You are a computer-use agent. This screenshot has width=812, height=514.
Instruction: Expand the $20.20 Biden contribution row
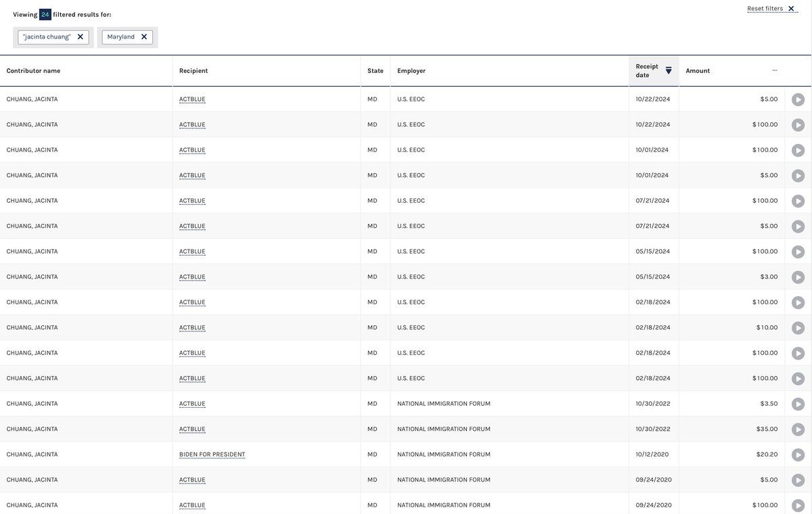tap(798, 454)
